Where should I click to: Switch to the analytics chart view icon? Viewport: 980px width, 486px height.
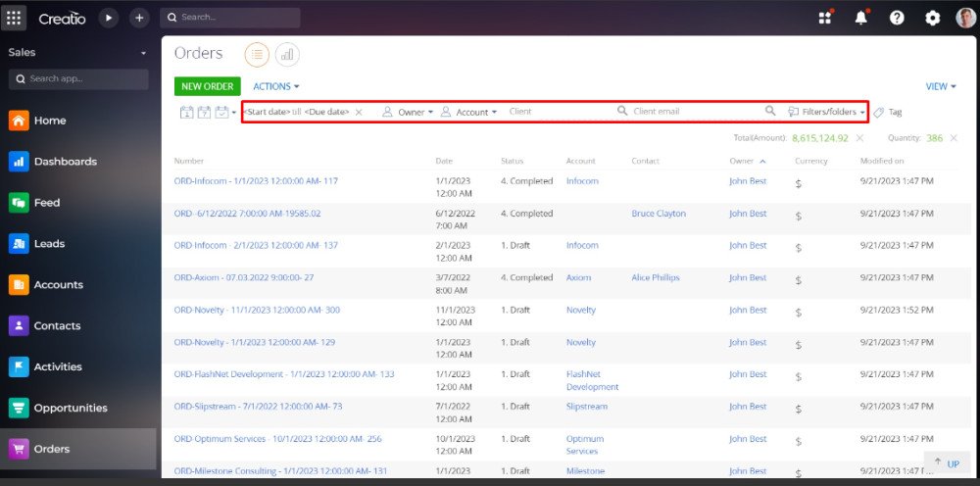click(287, 55)
